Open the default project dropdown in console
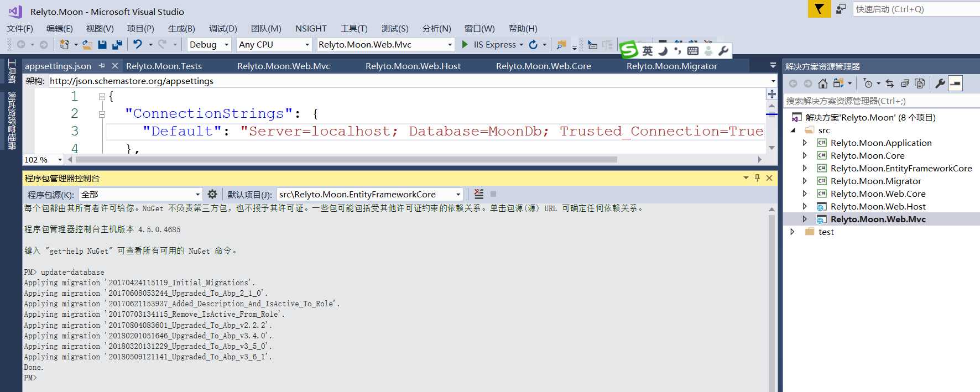This screenshot has height=392, width=980. [458, 195]
